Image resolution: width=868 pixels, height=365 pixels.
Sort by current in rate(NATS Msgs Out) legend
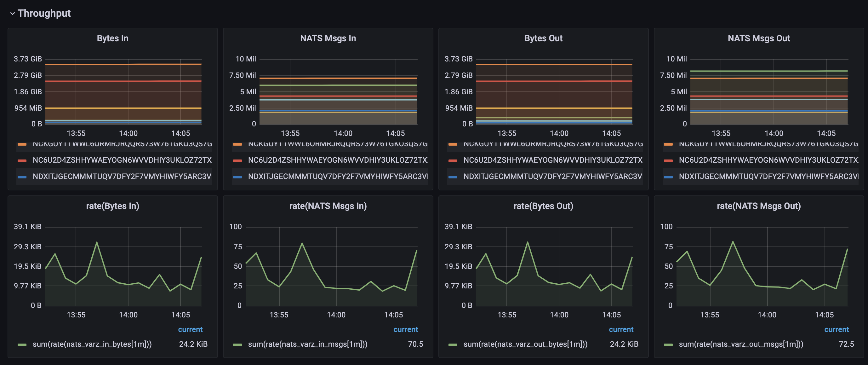coord(836,330)
